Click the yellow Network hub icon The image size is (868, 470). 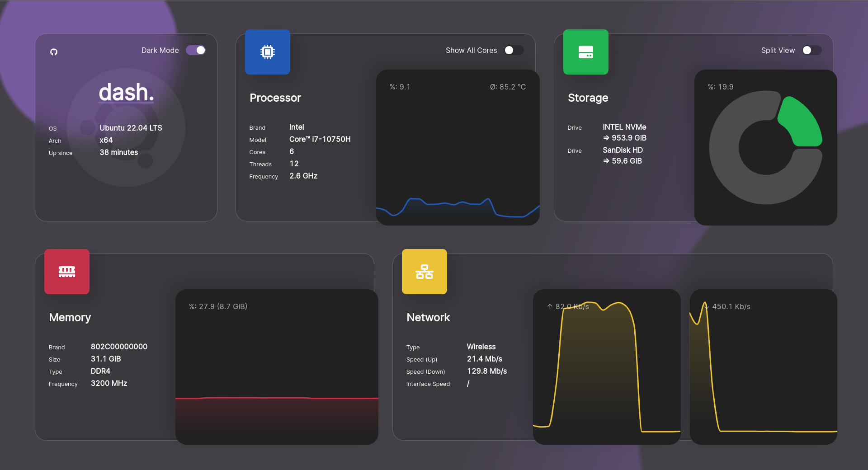[x=424, y=271]
